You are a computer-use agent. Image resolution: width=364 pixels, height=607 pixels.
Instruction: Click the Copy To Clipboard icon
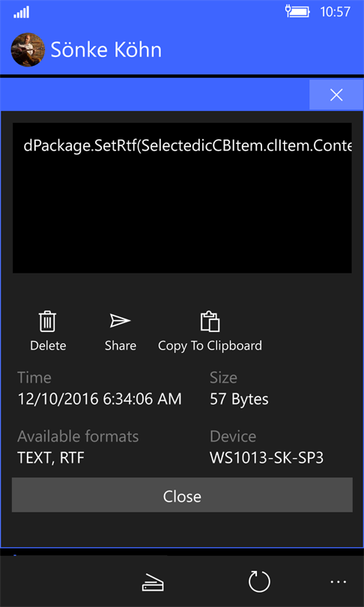210,321
